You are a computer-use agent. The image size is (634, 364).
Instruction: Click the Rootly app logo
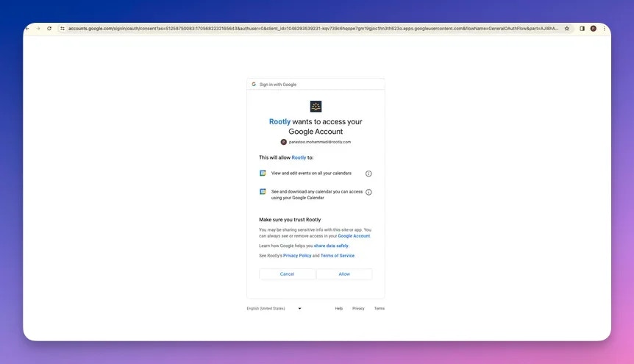[x=316, y=107]
